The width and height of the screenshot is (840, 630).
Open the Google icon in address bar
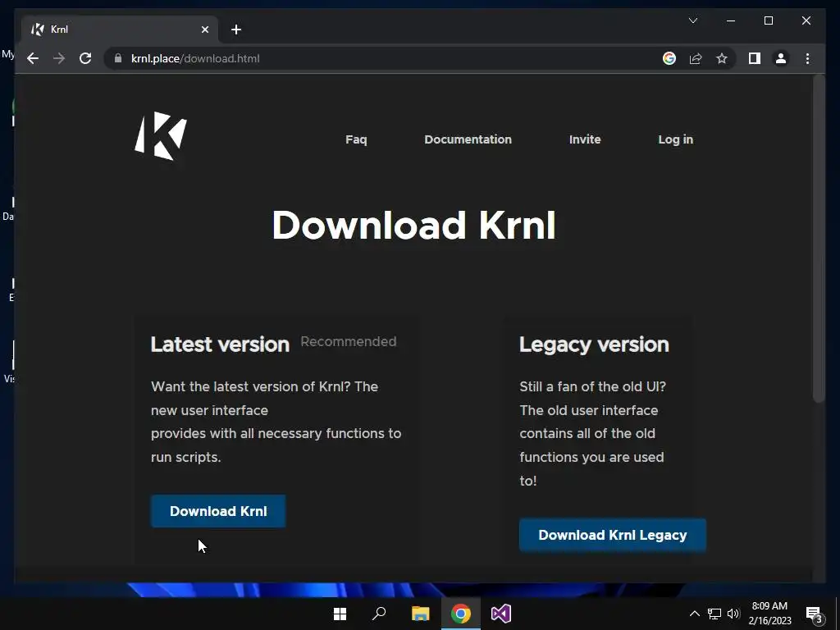click(669, 58)
